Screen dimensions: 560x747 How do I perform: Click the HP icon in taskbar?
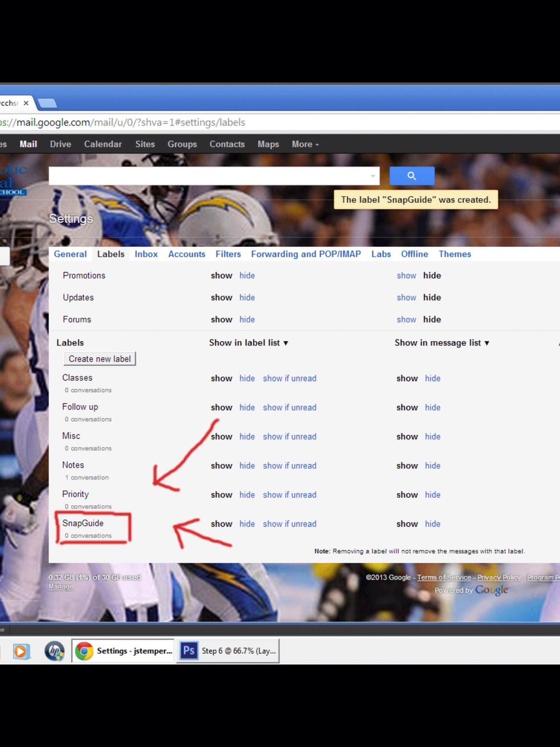(55, 651)
